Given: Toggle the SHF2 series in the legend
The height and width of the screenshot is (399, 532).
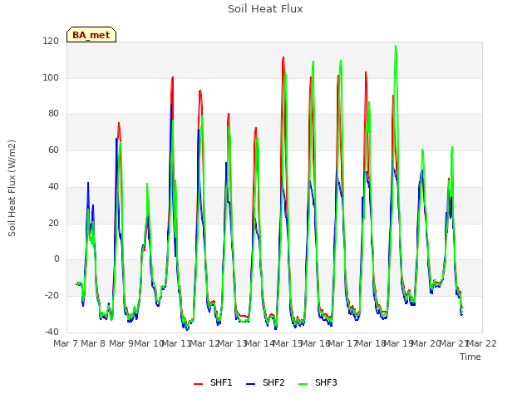Looking at the screenshot, I should coord(265,382).
